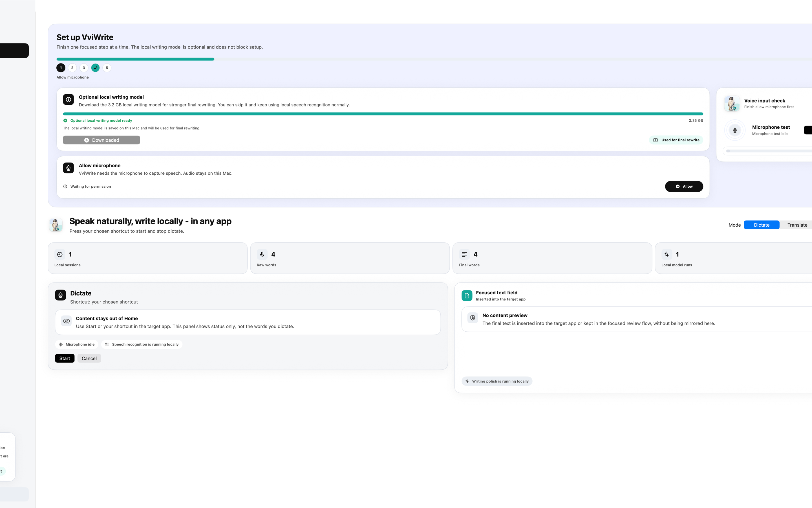Click the "Microphone test idle" text

coord(770,134)
